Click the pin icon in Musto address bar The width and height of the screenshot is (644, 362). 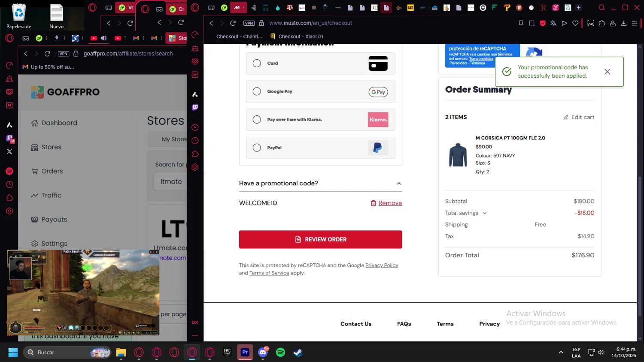pos(521,23)
